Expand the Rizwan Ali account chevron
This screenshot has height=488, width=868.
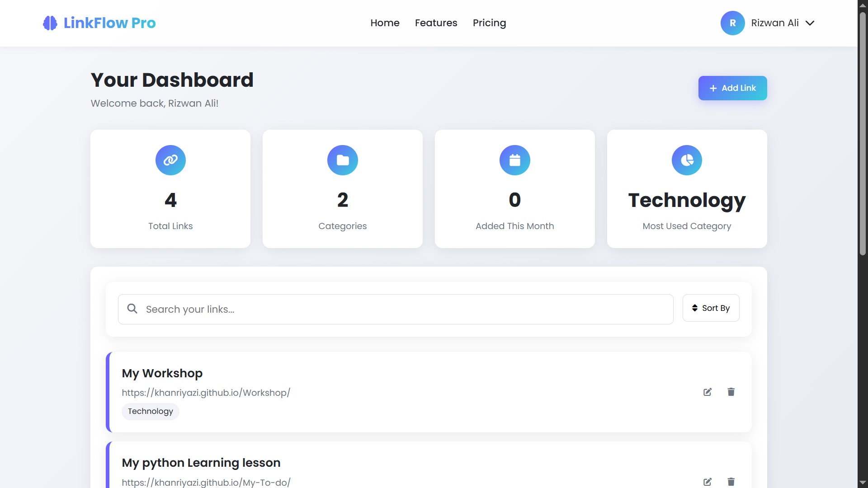coord(810,23)
